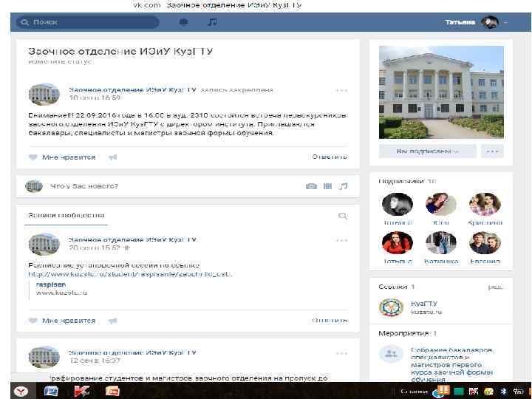Like the schedule post with Мне нравится
This screenshot has width=532, height=399.
(x=62, y=321)
